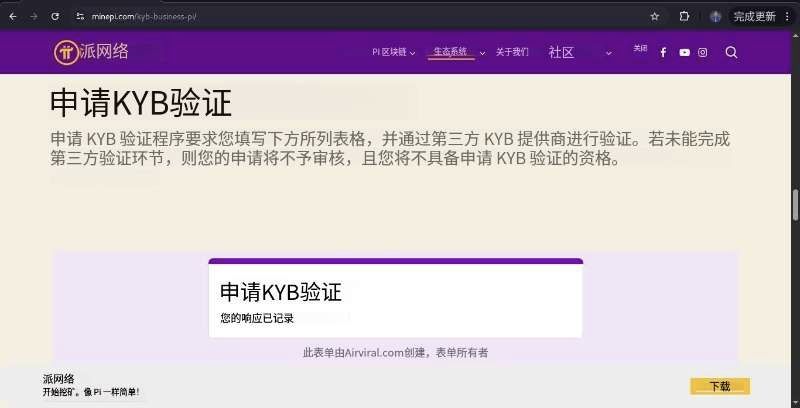Click the yellow 下载 download button
The image size is (800, 408).
point(720,387)
